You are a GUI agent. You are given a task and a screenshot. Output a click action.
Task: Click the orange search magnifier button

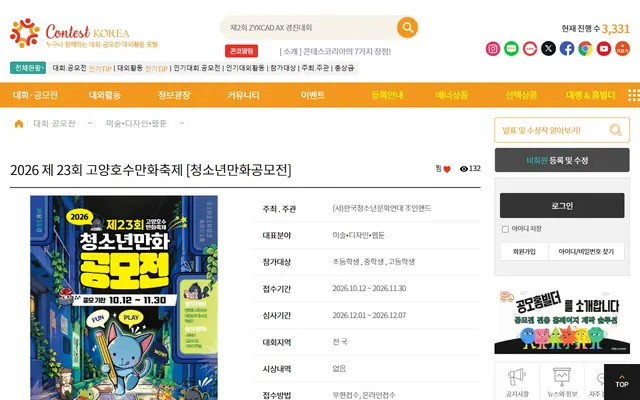(407, 27)
